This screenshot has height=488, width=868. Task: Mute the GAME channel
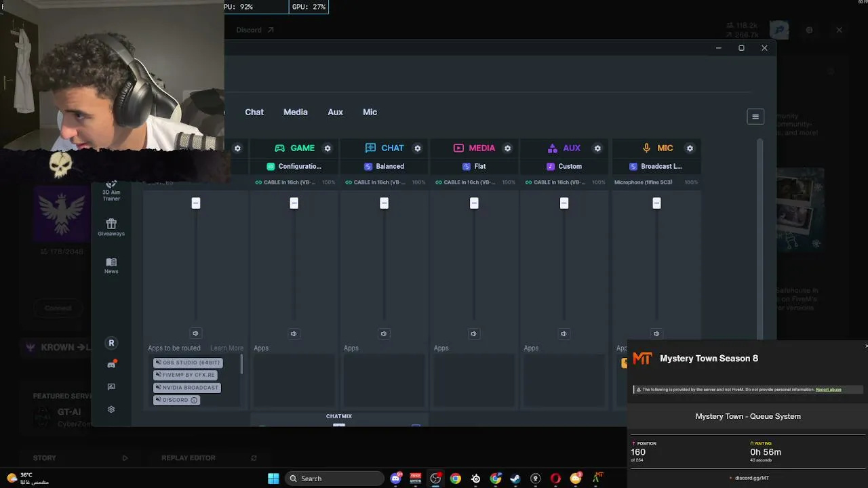click(x=294, y=333)
